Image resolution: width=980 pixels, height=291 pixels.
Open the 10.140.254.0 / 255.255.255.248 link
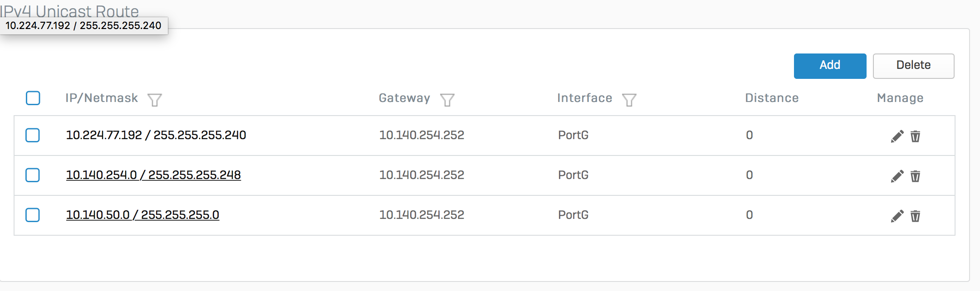[x=153, y=175]
